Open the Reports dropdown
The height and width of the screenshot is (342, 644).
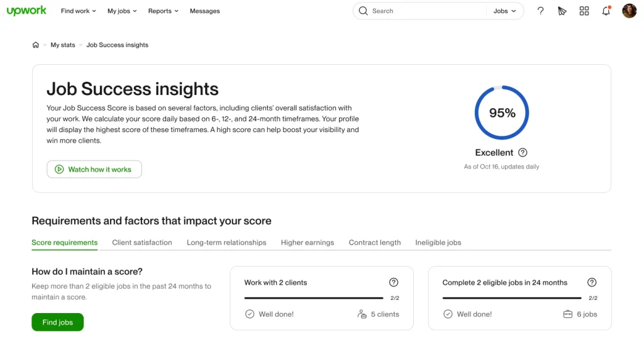pos(163,11)
